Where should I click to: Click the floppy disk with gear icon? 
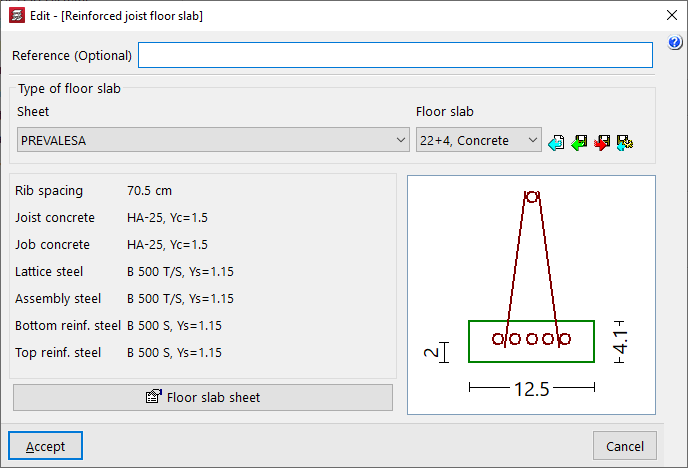pyautogui.click(x=625, y=143)
